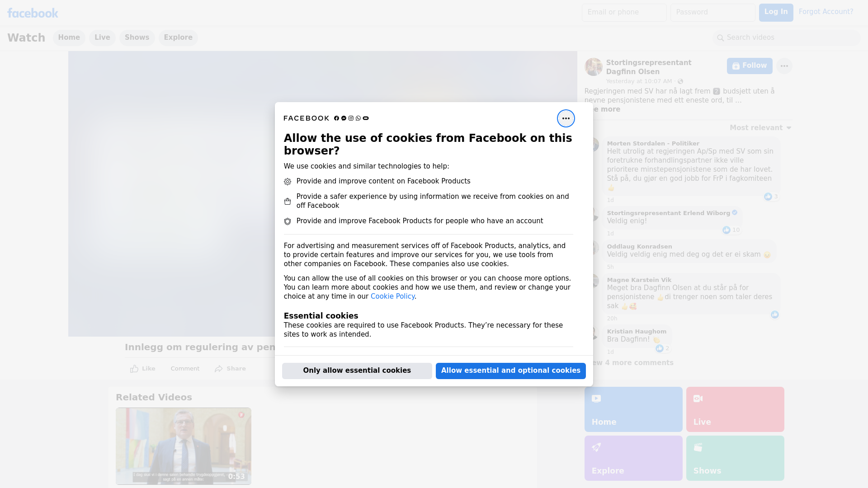Click the Messenger icon in dialog header
This screenshot has height=488, width=868.
coord(344,118)
